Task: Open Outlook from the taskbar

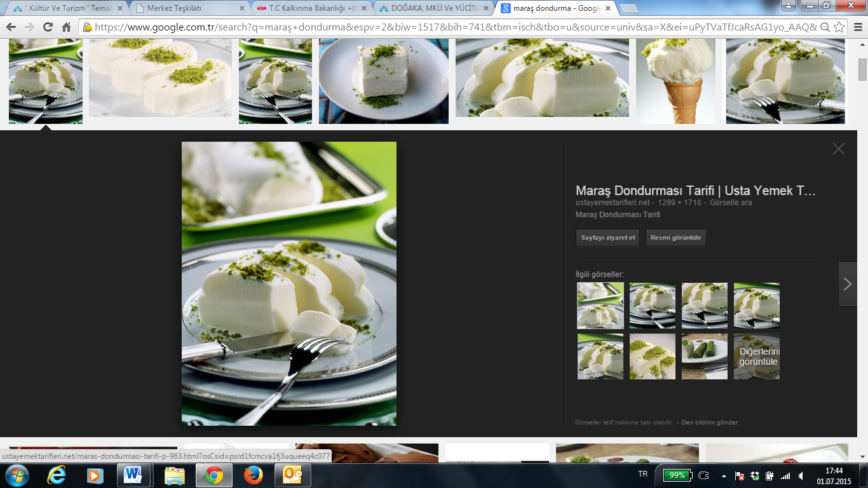Action: tap(293, 475)
